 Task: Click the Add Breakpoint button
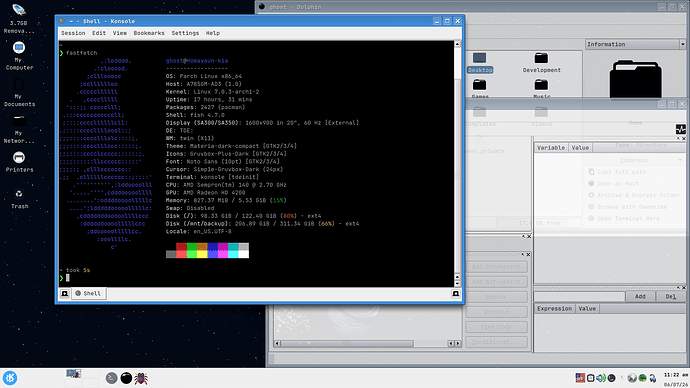pos(496,267)
